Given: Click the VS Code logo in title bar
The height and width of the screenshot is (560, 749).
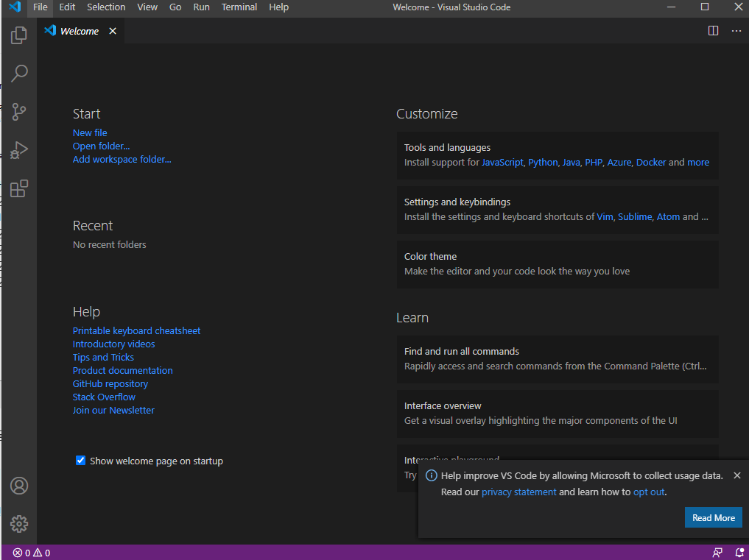Looking at the screenshot, I should tap(15, 7).
